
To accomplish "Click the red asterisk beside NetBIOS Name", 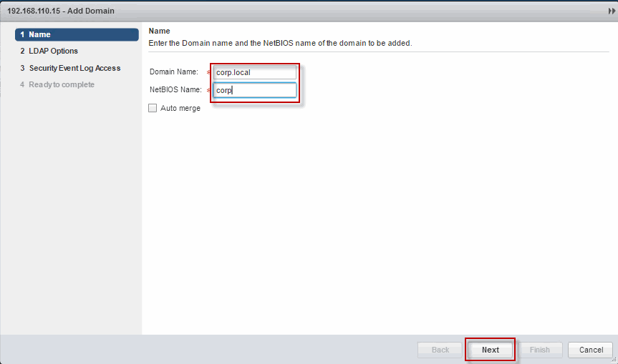I will coord(209,91).
